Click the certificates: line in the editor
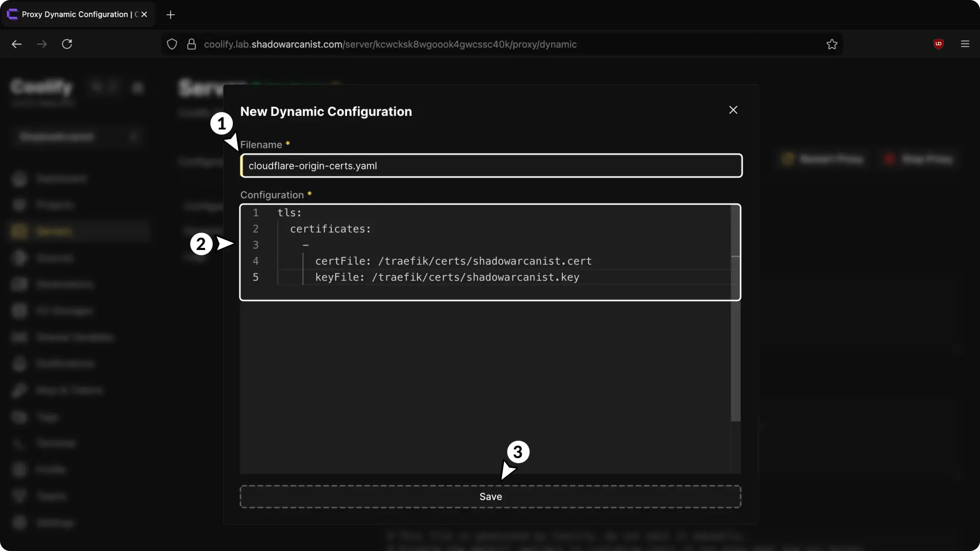The height and width of the screenshot is (551, 980). coord(330,229)
